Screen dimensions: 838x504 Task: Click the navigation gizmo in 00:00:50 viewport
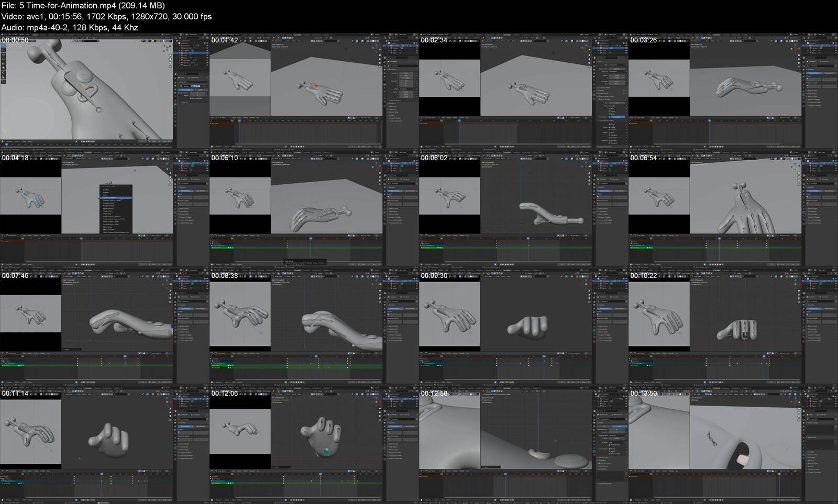167,48
